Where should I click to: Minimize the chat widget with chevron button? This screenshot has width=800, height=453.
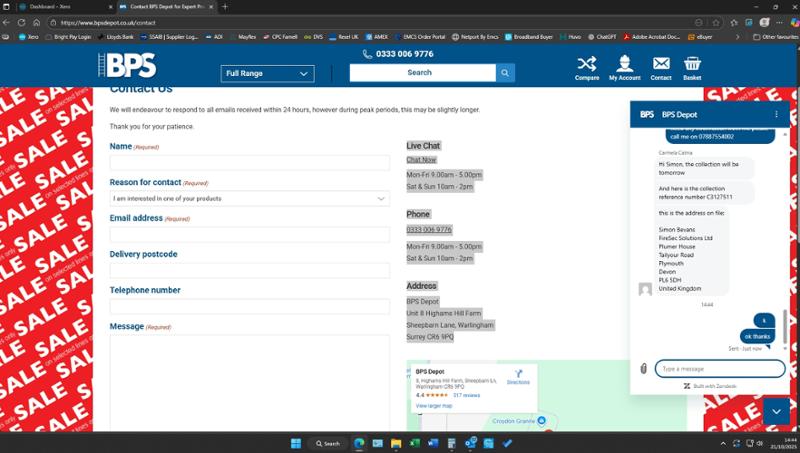pos(776,411)
